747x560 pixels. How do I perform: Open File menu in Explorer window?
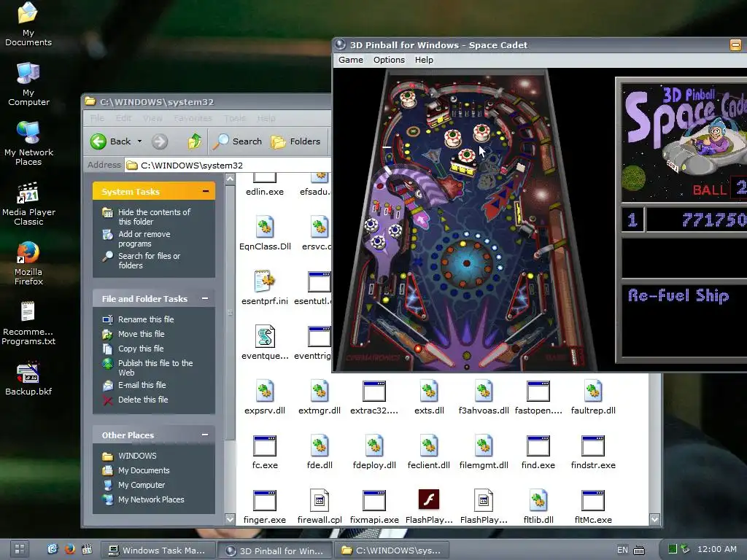tap(97, 118)
